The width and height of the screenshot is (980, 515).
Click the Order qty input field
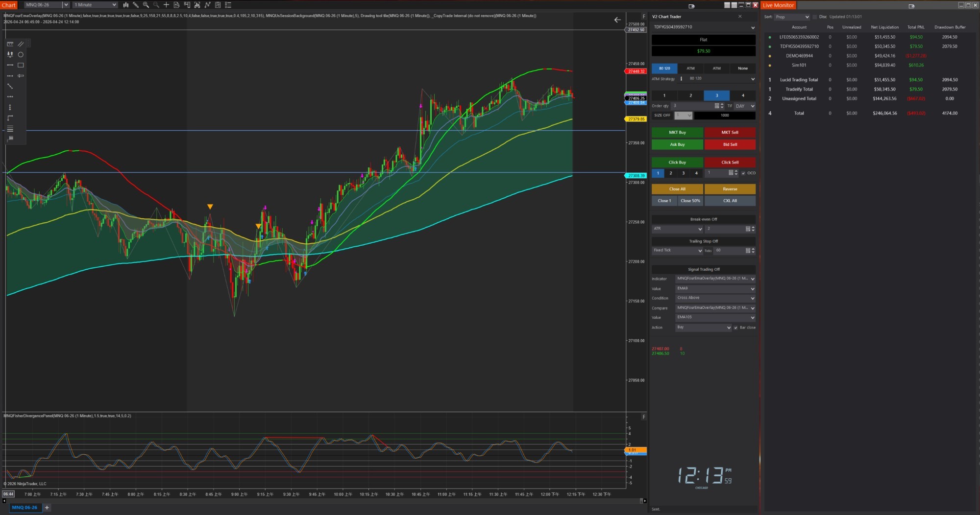coord(692,106)
